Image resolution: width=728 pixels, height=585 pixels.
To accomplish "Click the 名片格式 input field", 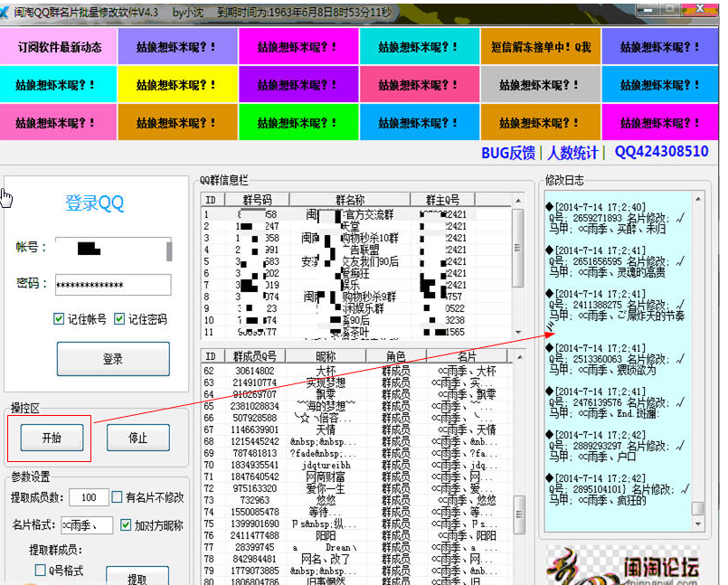I will click(87, 525).
